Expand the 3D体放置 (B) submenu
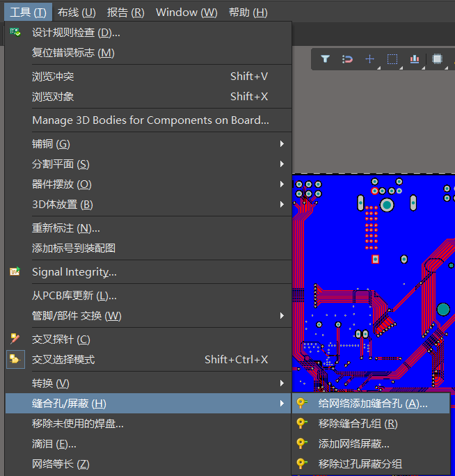Image resolution: width=455 pixels, height=476 pixels. coord(148,205)
